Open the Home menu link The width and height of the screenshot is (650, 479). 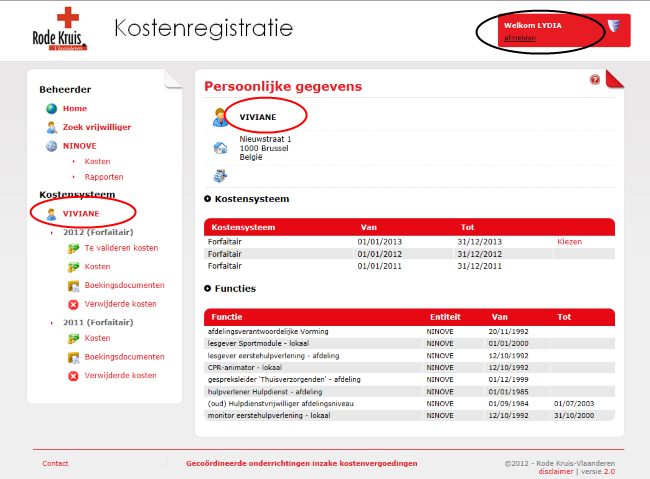75,109
